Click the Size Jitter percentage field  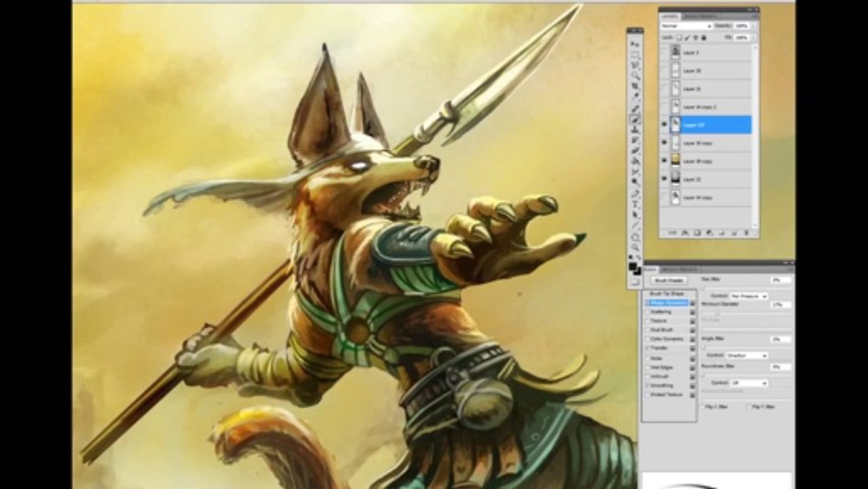coord(780,280)
